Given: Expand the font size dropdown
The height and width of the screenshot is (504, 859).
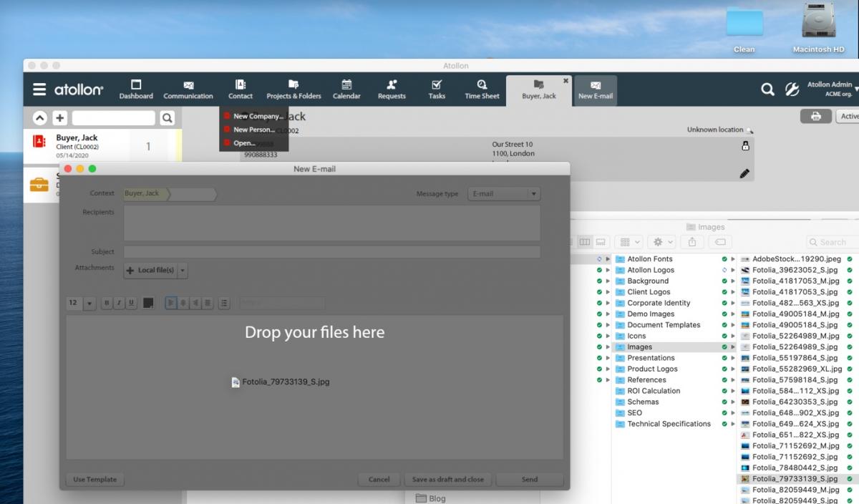Looking at the screenshot, I should click(x=89, y=304).
